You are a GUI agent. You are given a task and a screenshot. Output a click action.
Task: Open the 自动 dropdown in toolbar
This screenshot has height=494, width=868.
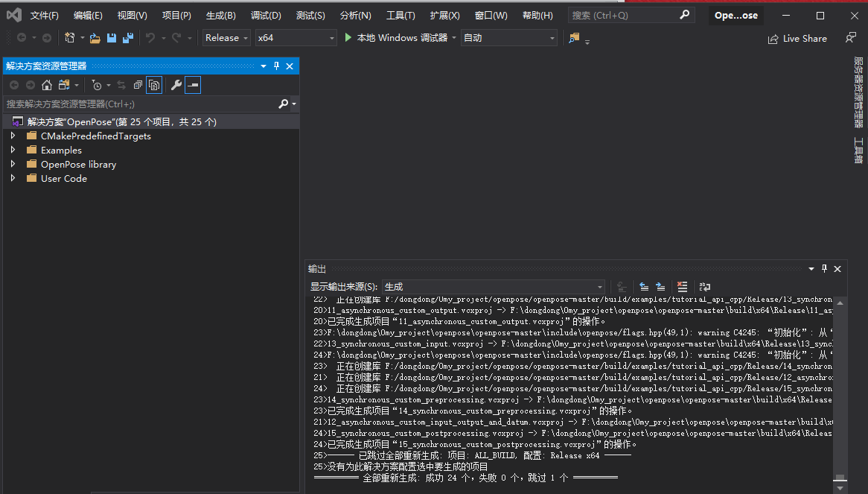(x=508, y=38)
